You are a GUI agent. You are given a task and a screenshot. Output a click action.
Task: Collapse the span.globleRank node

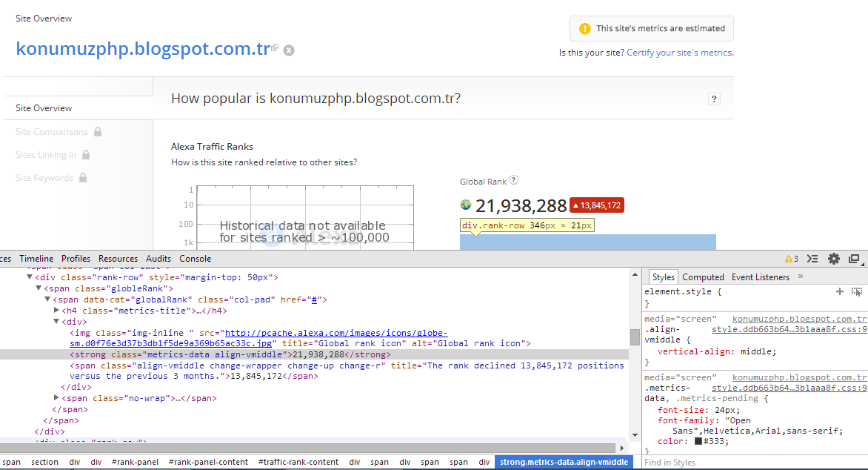39,288
